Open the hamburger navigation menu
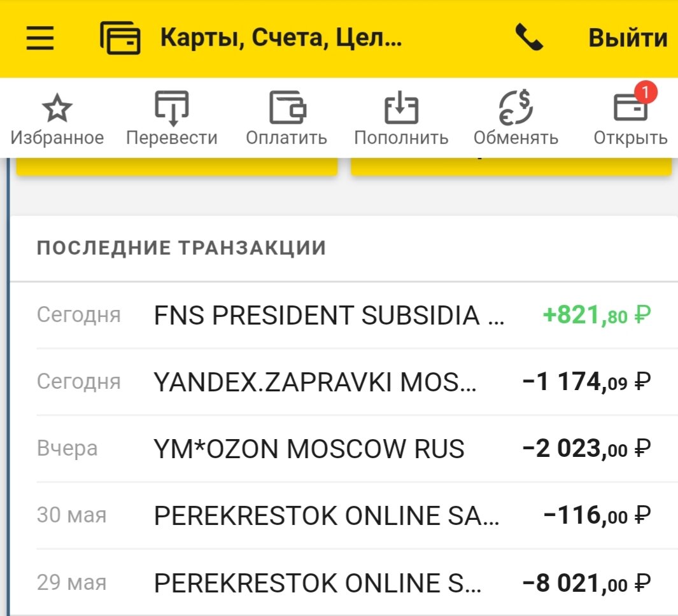The width and height of the screenshot is (678, 616). (x=39, y=38)
